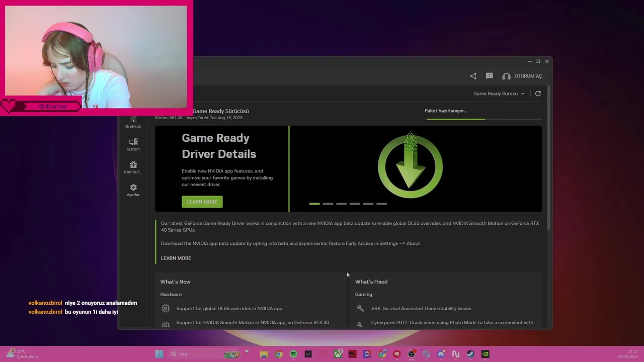Image resolution: width=644 pixels, height=362 pixels.
Task: Click 'Support for global DLSS overrides' entry
Action: pyautogui.click(x=229, y=309)
